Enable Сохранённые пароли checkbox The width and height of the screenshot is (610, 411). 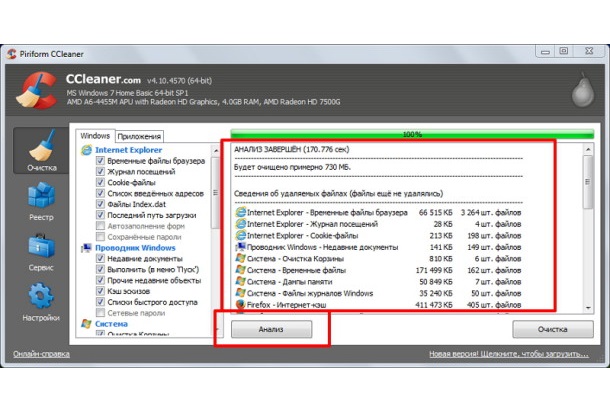coord(100,237)
